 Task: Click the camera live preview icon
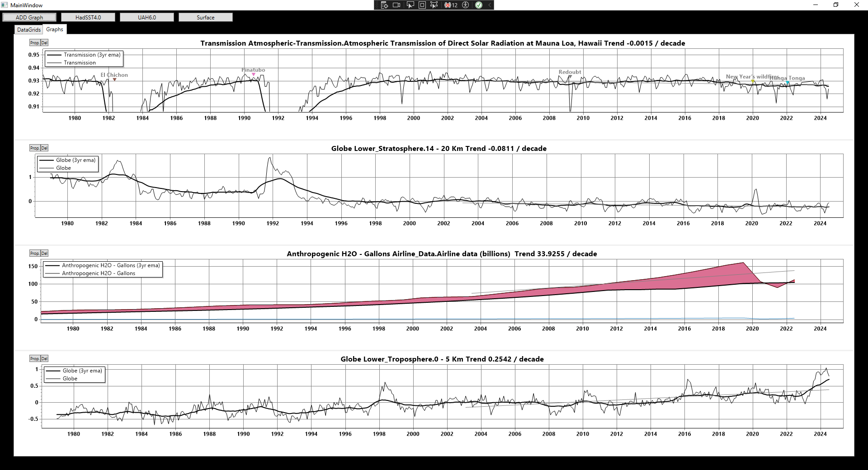(396, 5)
